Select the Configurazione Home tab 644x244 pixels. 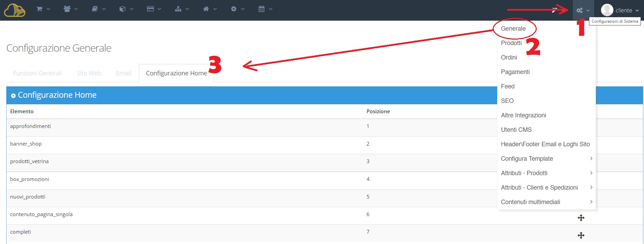point(176,73)
